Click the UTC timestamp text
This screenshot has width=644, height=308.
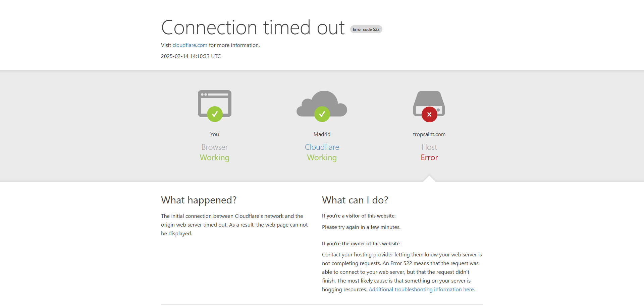[191, 56]
